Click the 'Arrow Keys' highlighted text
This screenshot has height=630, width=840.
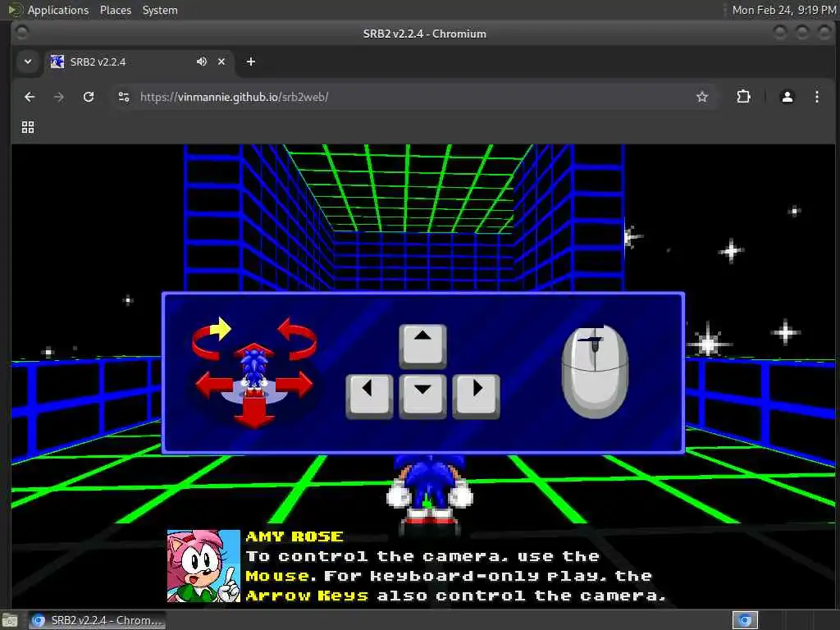tap(307, 596)
